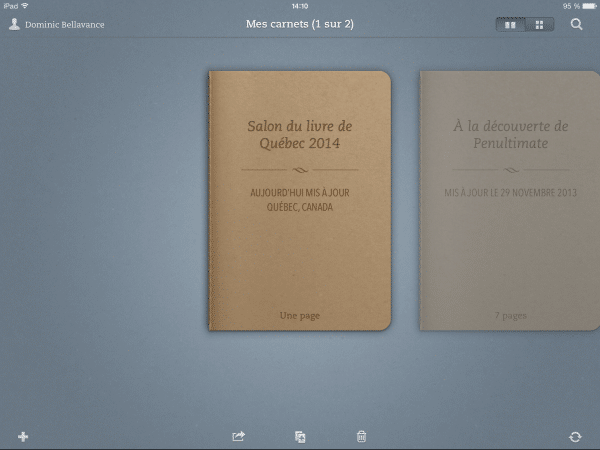Screen dimensions: 600x450
Task: Switch to grid view layout
Action: click(x=539, y=24)
